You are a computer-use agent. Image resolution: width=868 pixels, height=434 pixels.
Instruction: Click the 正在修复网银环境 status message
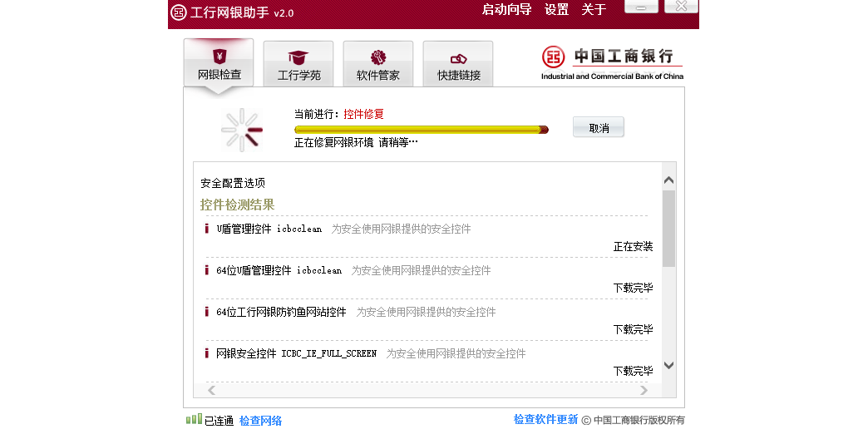pyautogui.click(x=356, y=142)
